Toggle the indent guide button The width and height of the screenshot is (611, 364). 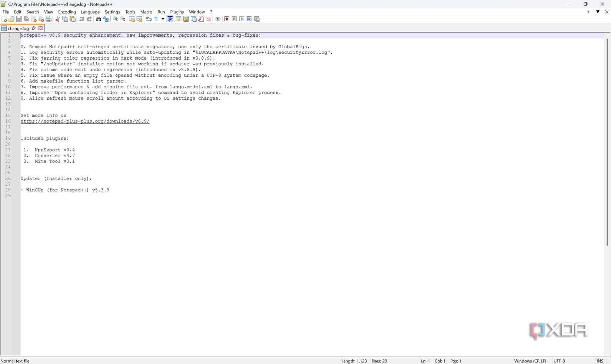coord(170,19)
